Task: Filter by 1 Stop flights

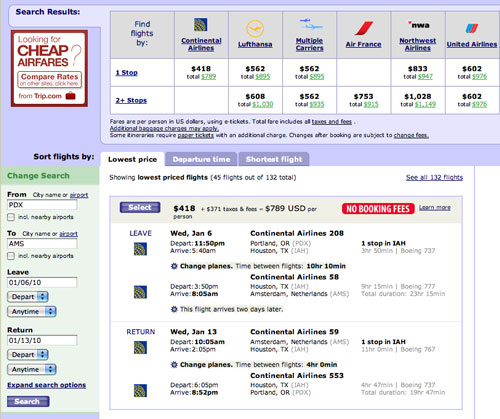Action: coord(126,73)
